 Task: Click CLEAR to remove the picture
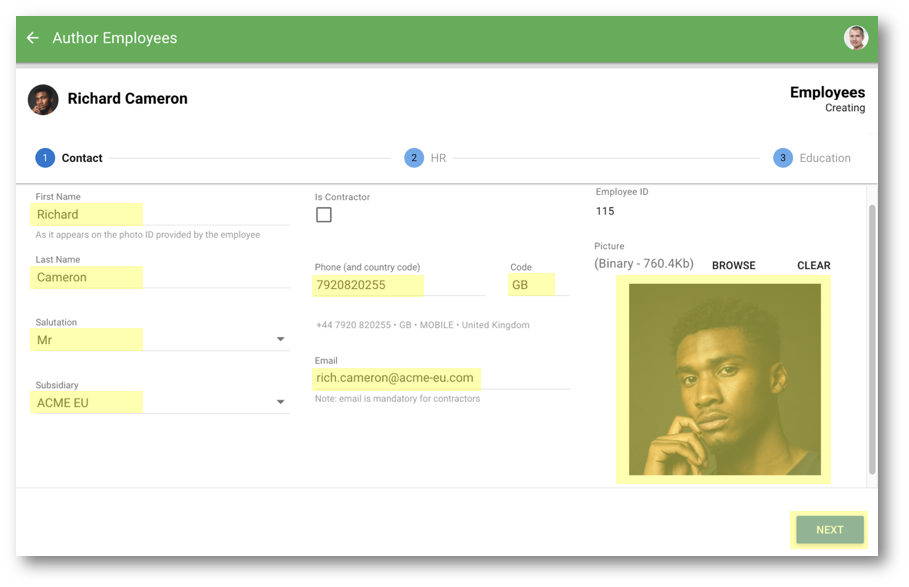tap(813, 265)
